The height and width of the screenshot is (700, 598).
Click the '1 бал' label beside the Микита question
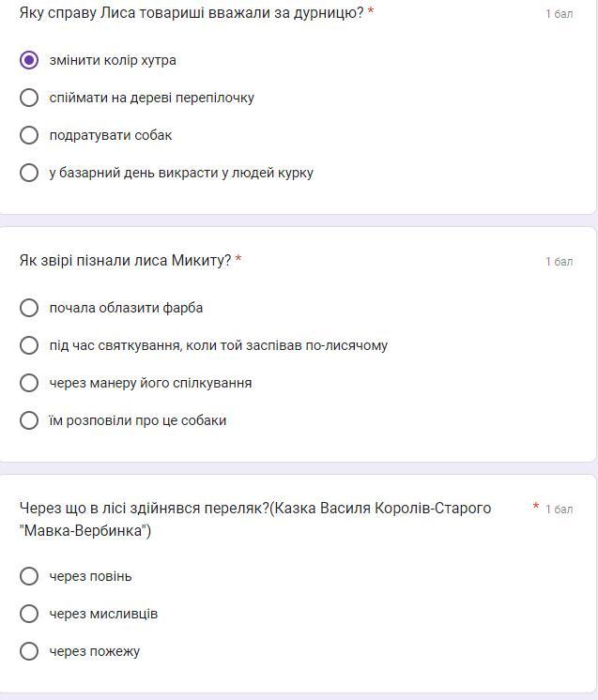560,262
